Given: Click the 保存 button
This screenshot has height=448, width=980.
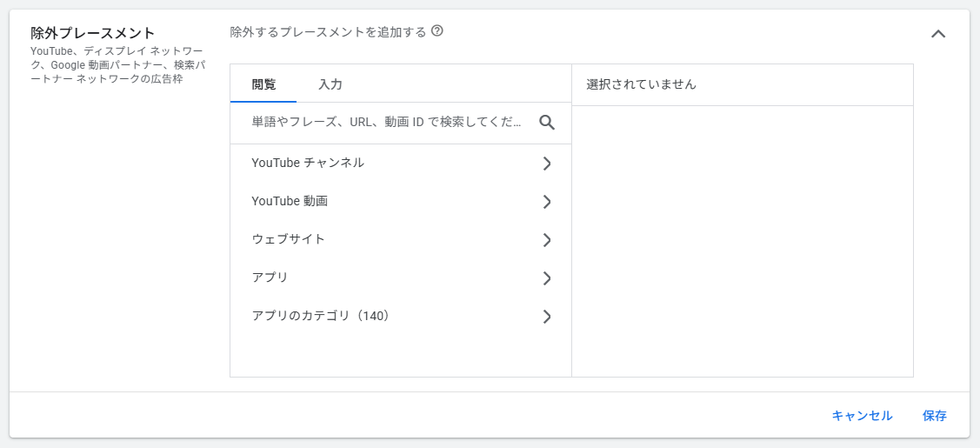Looking at the screenshot, I should point(934,416).
